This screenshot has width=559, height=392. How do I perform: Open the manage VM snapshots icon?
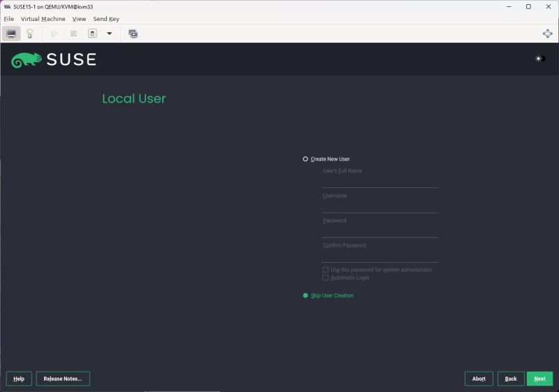[x=133, y=34]
